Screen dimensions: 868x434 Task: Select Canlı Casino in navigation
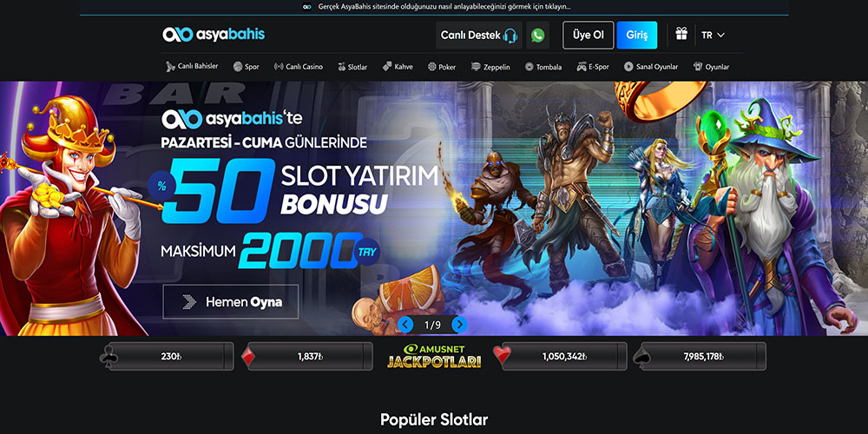(299, 67)
